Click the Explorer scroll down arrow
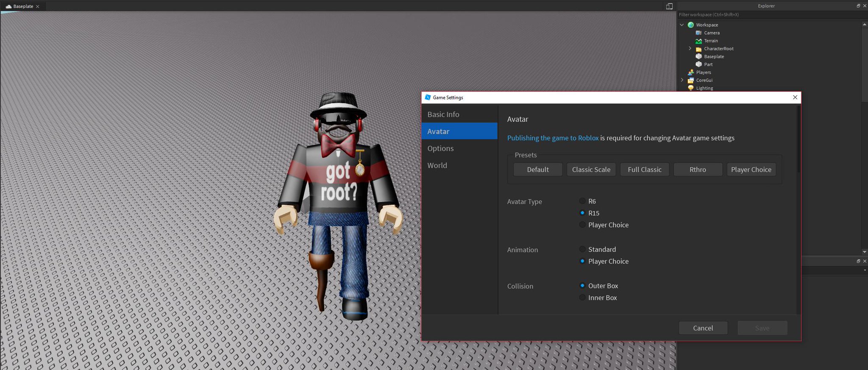868x370 pixels. pyautogui.click(x=865, y=252)
